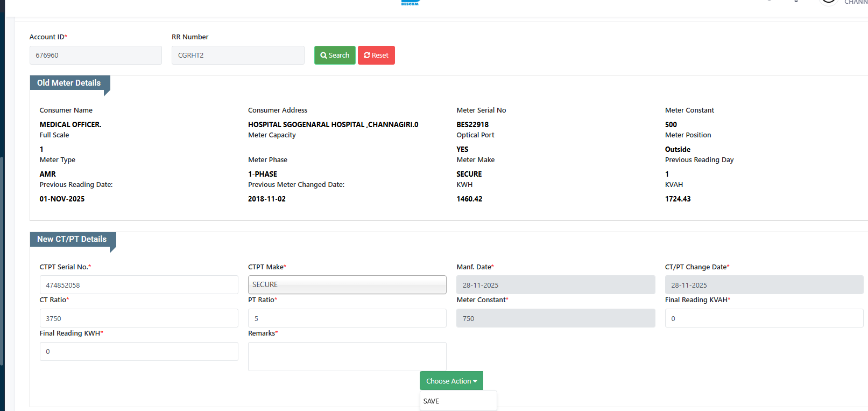Viewport: 868px width, 411px height.
Task: Click the Old Meter Details section header
Action: click(69, 83)
